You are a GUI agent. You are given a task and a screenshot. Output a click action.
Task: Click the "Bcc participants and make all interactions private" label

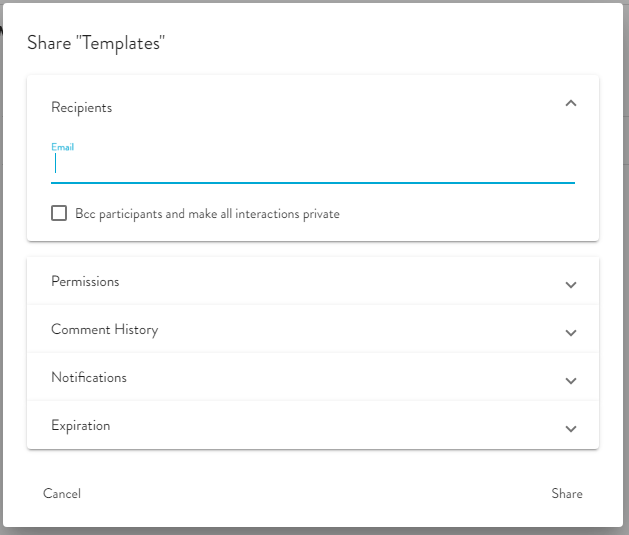pyautogui.click(x=207, y=214)
